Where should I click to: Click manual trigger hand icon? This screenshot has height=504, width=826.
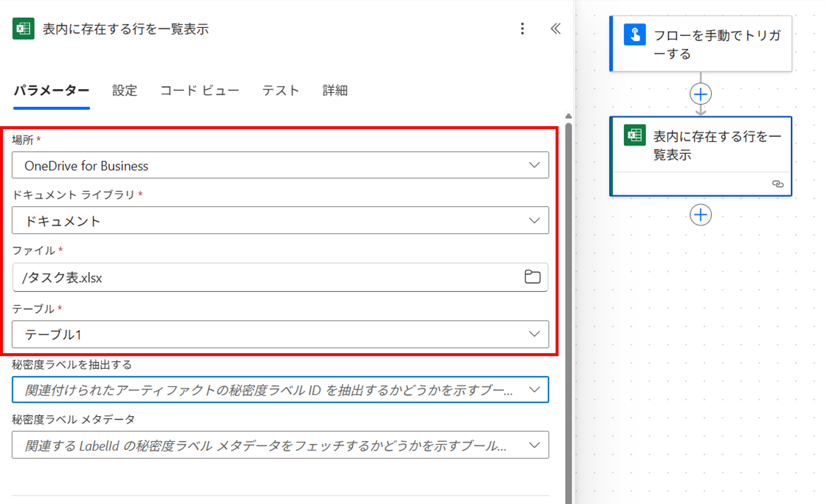635,34
